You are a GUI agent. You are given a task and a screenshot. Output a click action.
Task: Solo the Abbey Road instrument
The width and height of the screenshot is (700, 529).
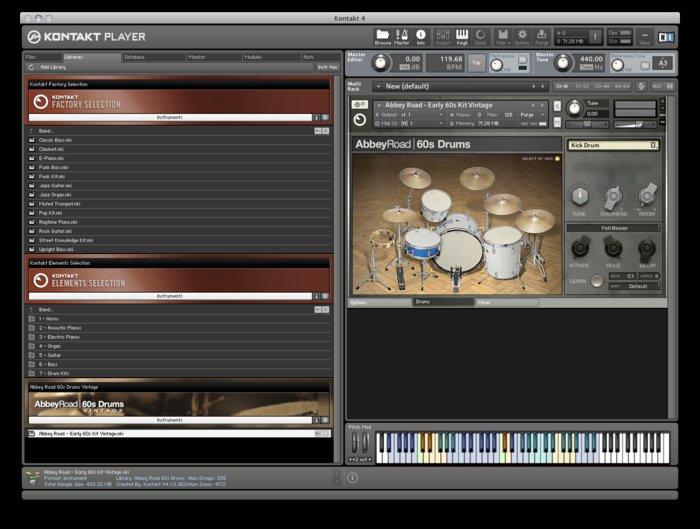point(557,106)
